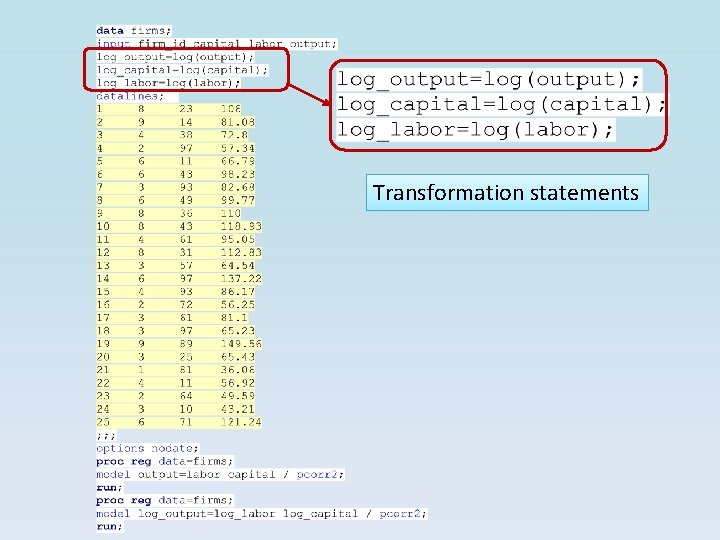Click the output value "65.43"
This screenshot has height=540, width=720.
click(x=237, y=357)
